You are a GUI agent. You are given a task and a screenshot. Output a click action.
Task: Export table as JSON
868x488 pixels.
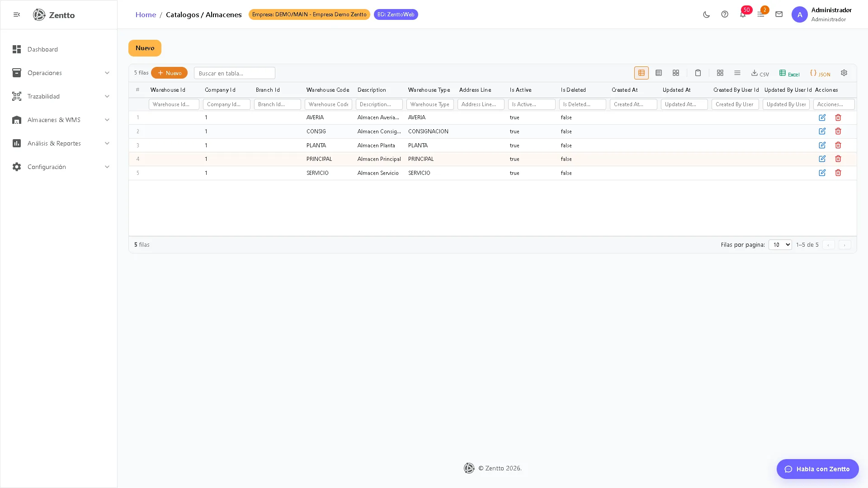click(820, 73)
